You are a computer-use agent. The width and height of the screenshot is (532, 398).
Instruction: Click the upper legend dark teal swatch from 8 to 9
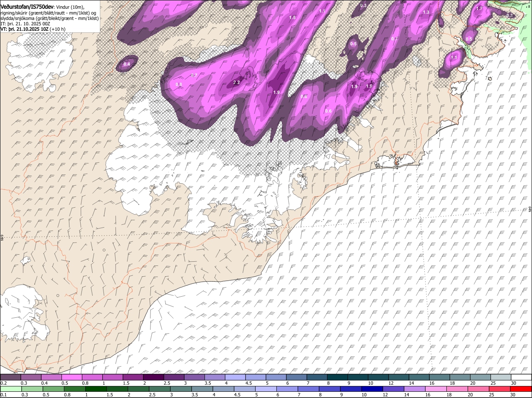[337, 377]
